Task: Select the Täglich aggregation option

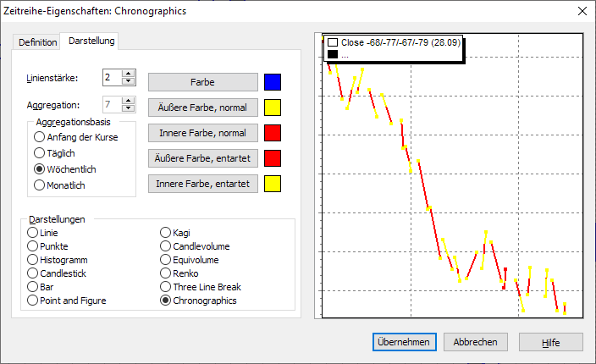Action: point(39,153)
